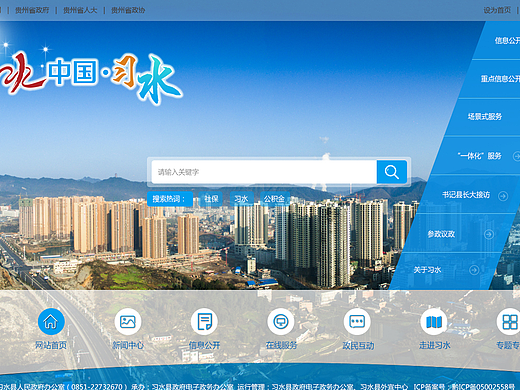
Task: Click the arrow icon beside 参政议政
Action: (x=489, y=234)
